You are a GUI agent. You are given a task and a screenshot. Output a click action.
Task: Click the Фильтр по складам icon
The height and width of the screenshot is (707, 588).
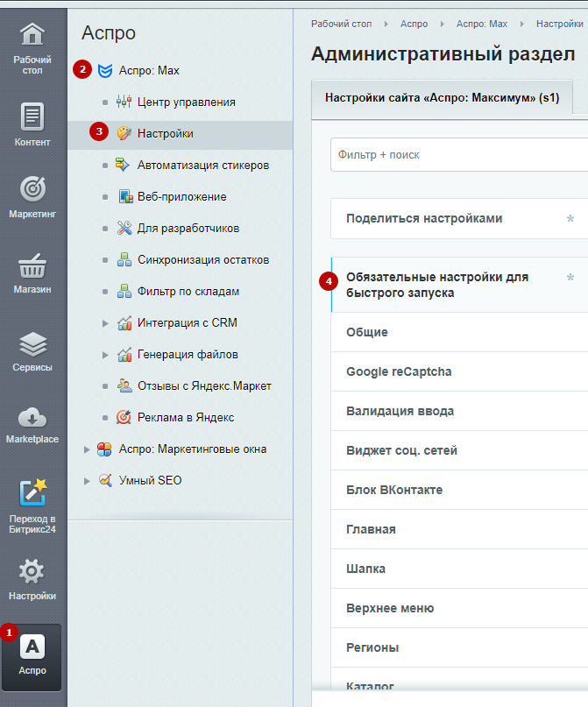[x=124, y=291]
